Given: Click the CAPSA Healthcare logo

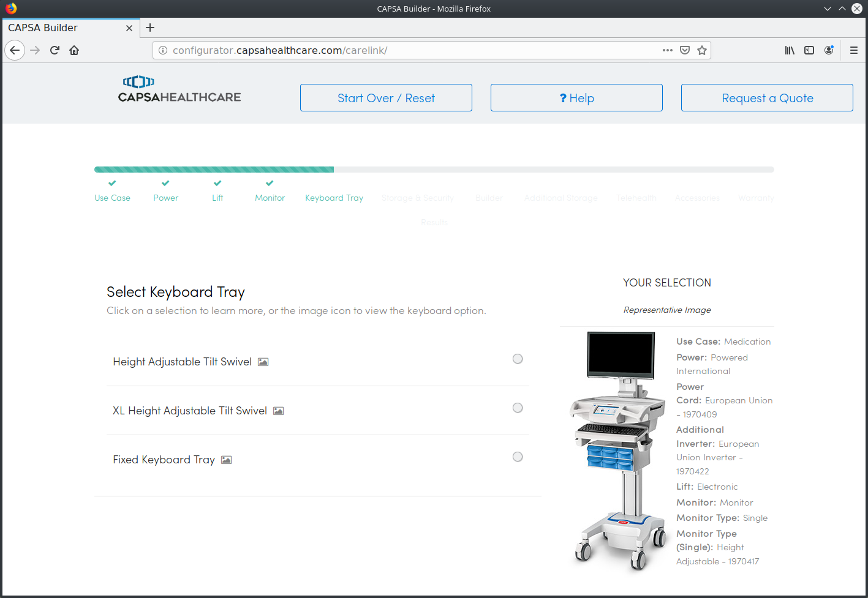Looking at the screenshot, I should pyautogui.click(x=179, y=89).
